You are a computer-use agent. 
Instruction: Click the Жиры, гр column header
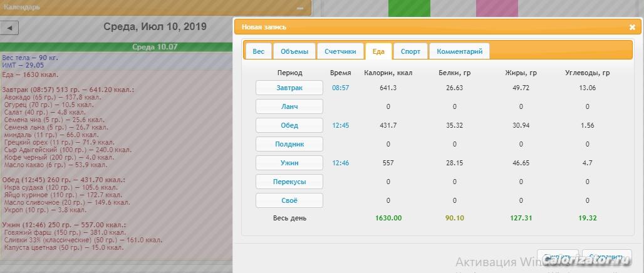click(x=521, y=73)
